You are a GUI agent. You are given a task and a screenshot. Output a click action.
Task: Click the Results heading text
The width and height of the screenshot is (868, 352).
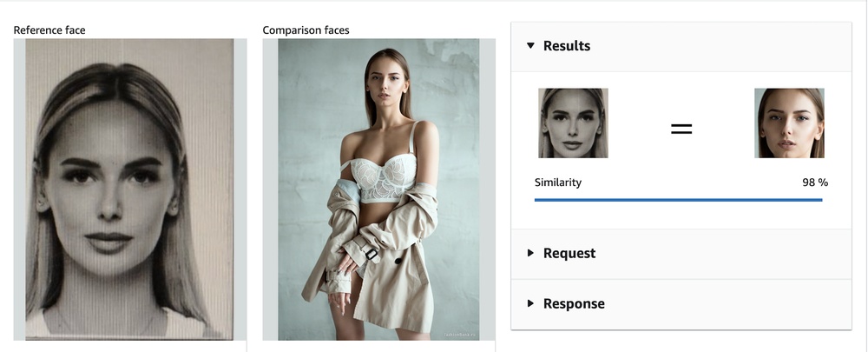[x=566, y=45]
